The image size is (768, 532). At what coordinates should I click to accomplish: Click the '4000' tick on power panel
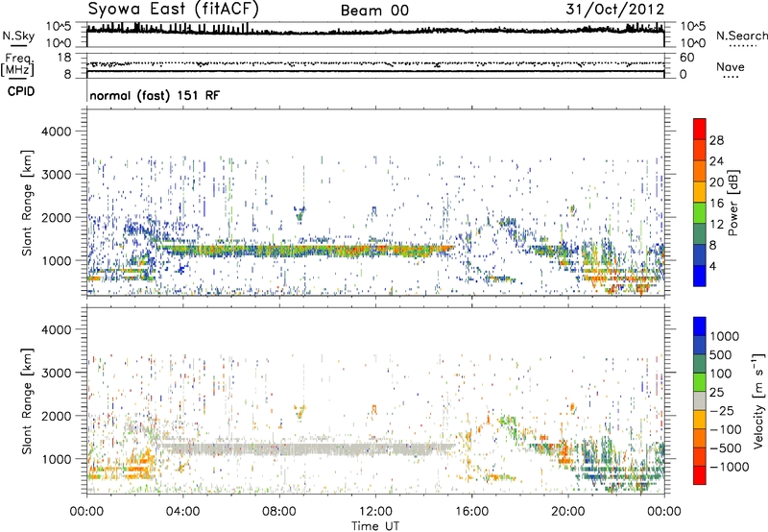point(56,132)
